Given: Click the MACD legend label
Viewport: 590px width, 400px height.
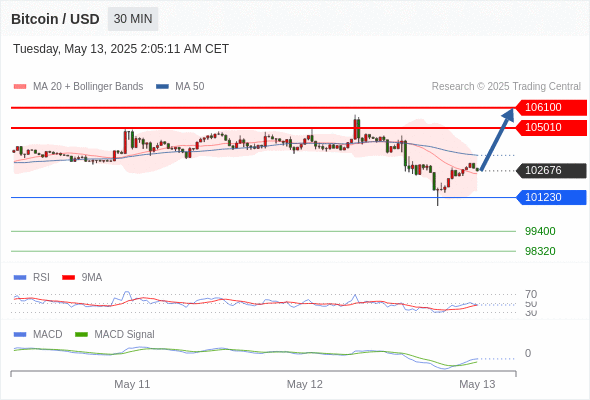Looking at the screenshot, I should (x=47, y=334).
